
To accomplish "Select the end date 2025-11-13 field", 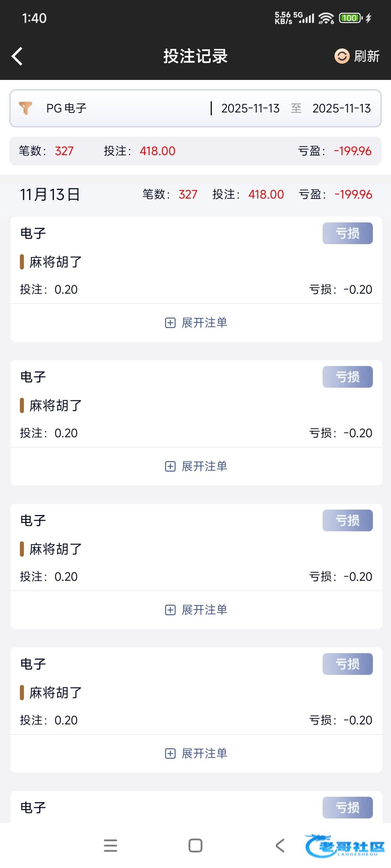I will [x=341, y=108].
